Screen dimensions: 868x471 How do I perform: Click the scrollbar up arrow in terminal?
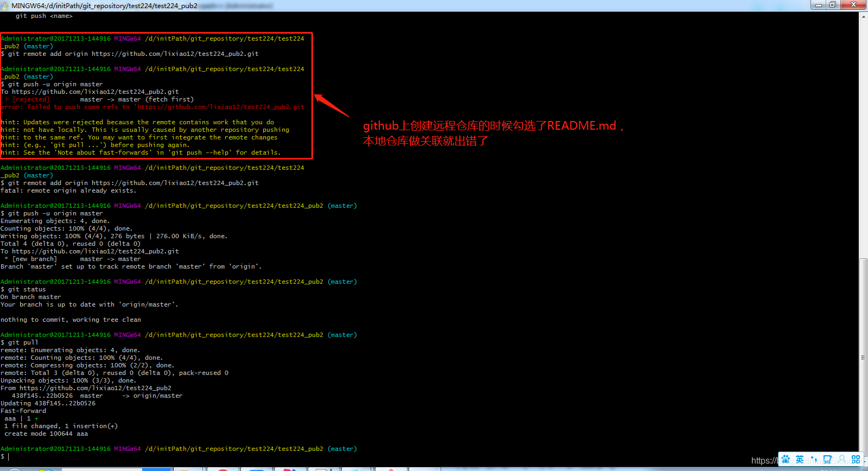(x=863, y=16)
